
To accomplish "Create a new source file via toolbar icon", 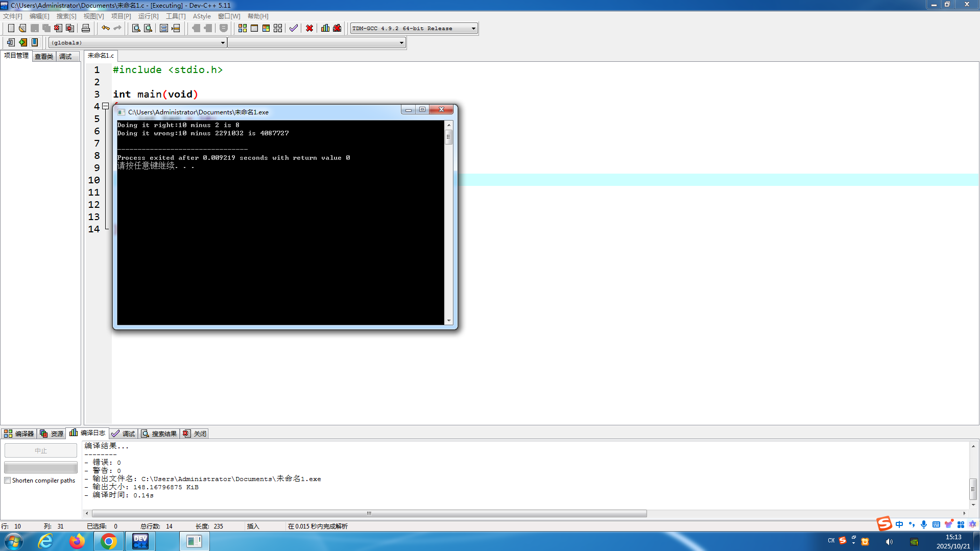I will coord(11,28).
